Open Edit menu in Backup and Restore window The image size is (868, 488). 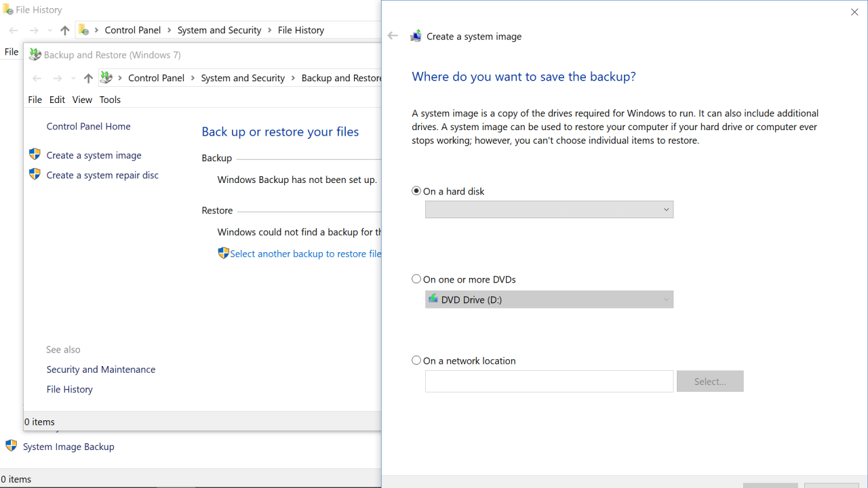(x=58, y=100)
